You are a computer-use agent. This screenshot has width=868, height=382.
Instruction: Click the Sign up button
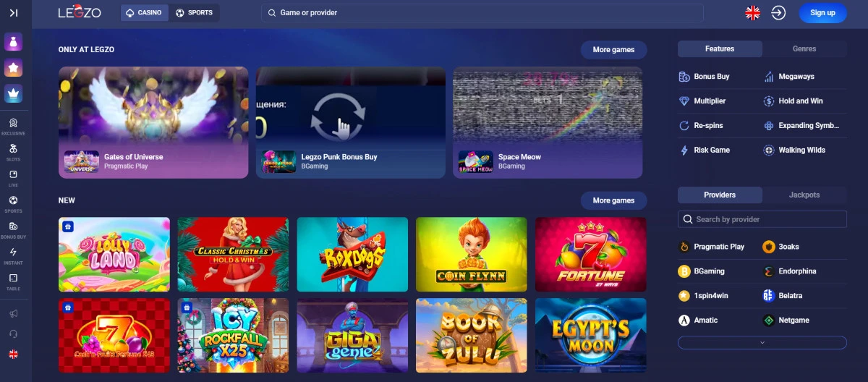[x=822, y=13]
